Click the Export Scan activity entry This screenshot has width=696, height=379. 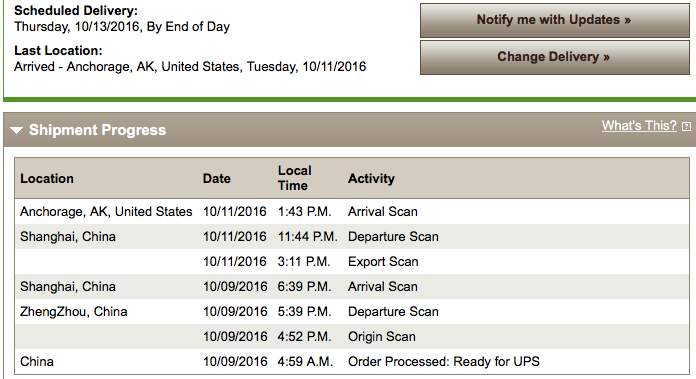[383, 262]
